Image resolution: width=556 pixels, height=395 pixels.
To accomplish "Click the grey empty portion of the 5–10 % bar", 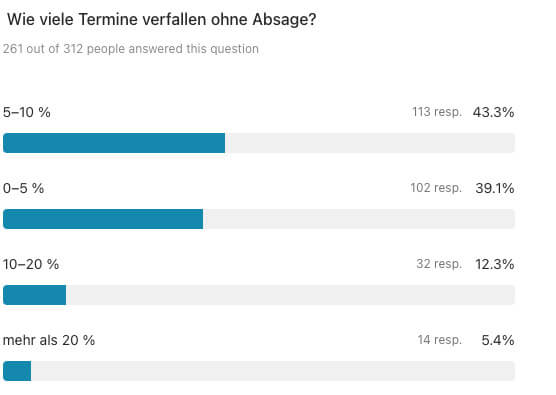I will [370, 143].
